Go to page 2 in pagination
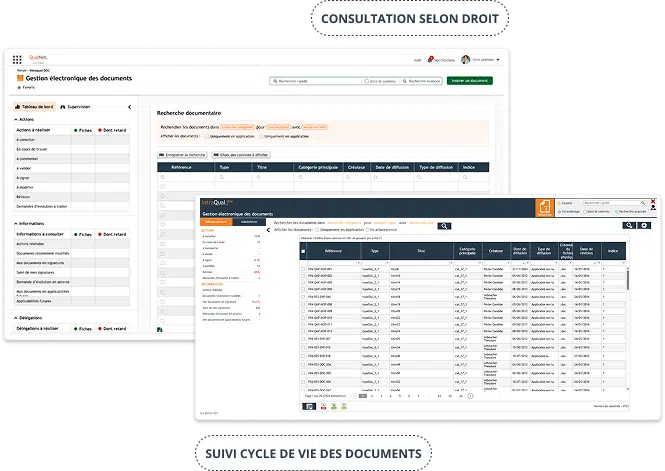The height and width of the screenshot is (471, 665). 372,396
